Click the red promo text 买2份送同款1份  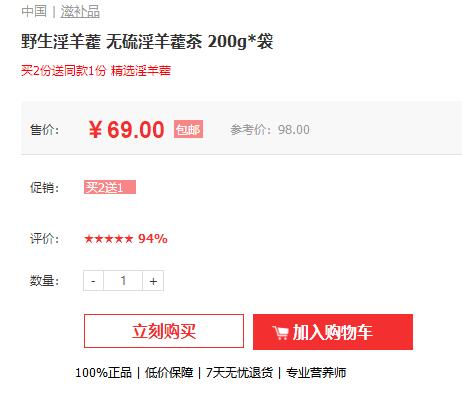(64, 71)
